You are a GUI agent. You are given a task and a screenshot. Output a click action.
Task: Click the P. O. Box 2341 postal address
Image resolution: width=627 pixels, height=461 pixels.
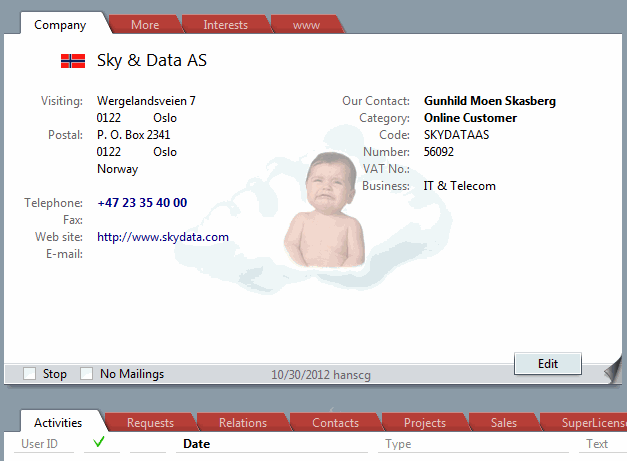(x=134, y=135)
